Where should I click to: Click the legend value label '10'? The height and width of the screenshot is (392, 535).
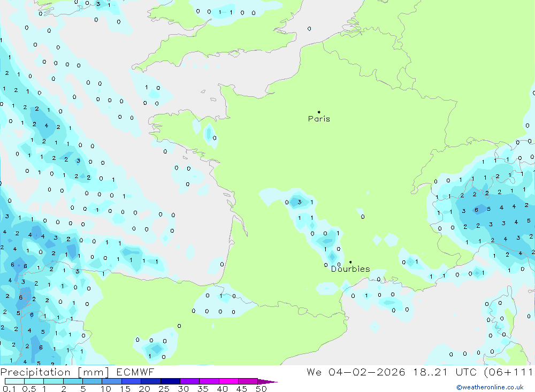click(106, 389)
